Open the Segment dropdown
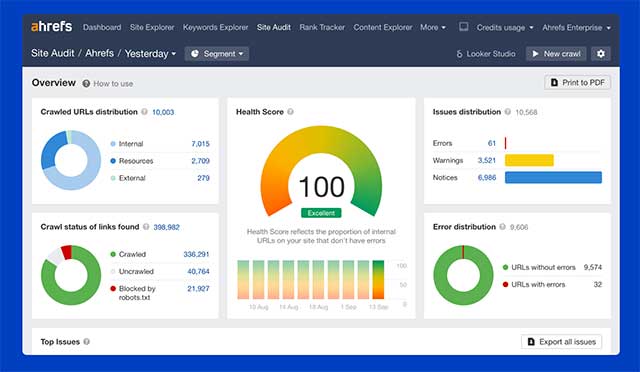This screenshot has height=372, width=640. [x=217, y=54]
